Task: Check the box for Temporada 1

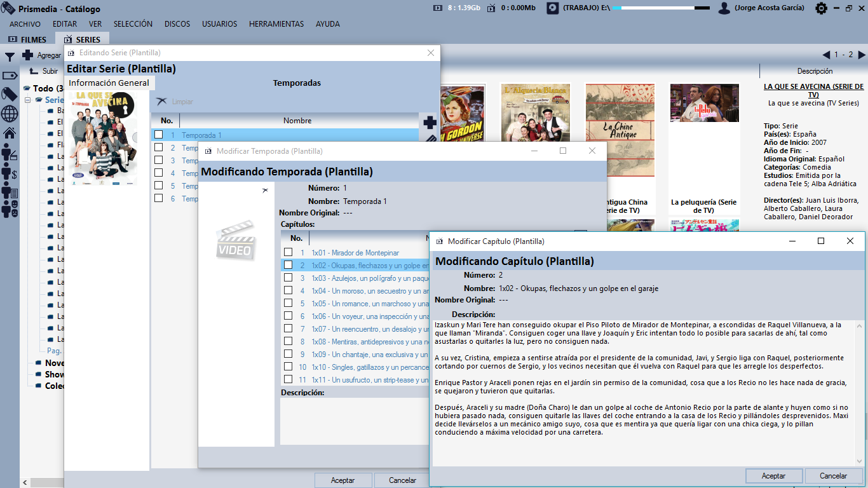Action: (159, 135)
